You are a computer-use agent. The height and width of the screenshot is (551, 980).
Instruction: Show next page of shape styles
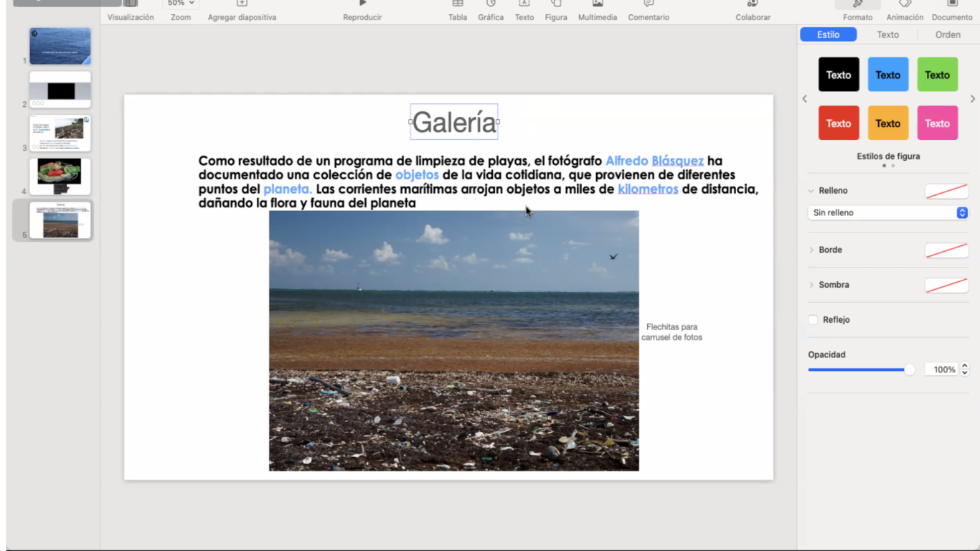tap(972, 99)
